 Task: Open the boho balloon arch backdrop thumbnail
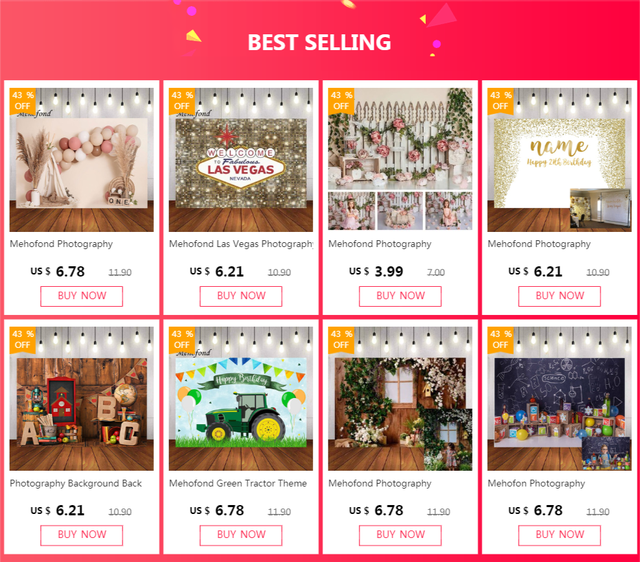[82, 160]
